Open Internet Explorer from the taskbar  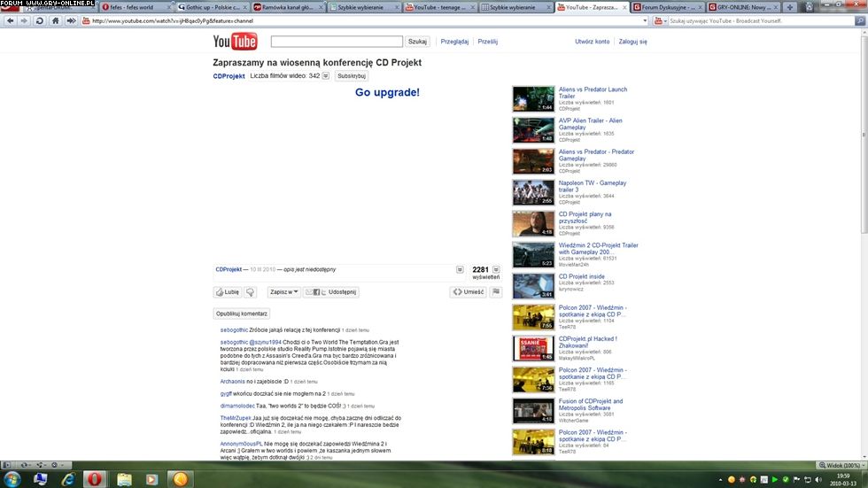(x=68, y=478)
